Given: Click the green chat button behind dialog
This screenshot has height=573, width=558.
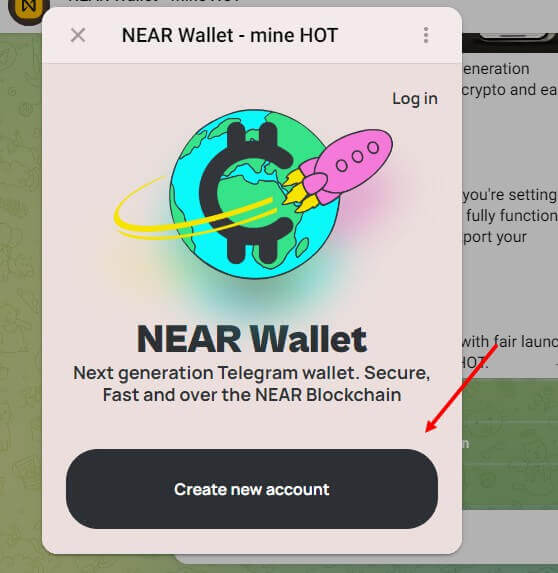Looking at the screenshot, I should click(x=510, y=444).
